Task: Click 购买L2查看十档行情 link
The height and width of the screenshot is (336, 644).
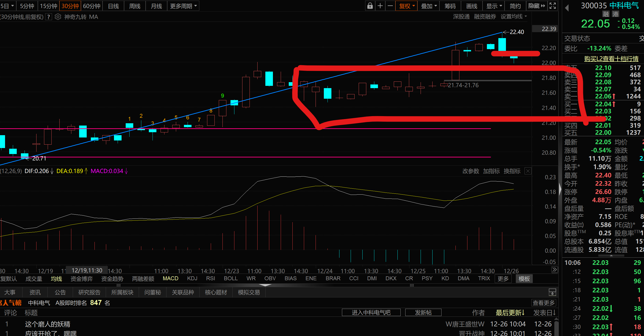Action: pyautogui.click(x=611, y=59)
